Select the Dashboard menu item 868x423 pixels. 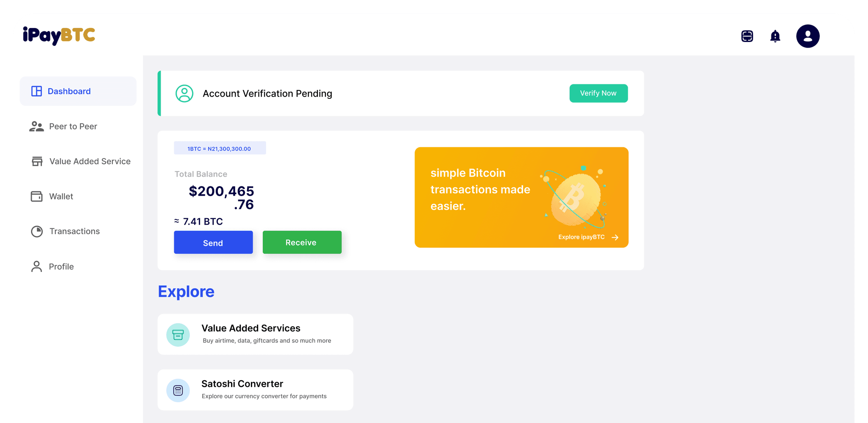(x=69, y=91)
